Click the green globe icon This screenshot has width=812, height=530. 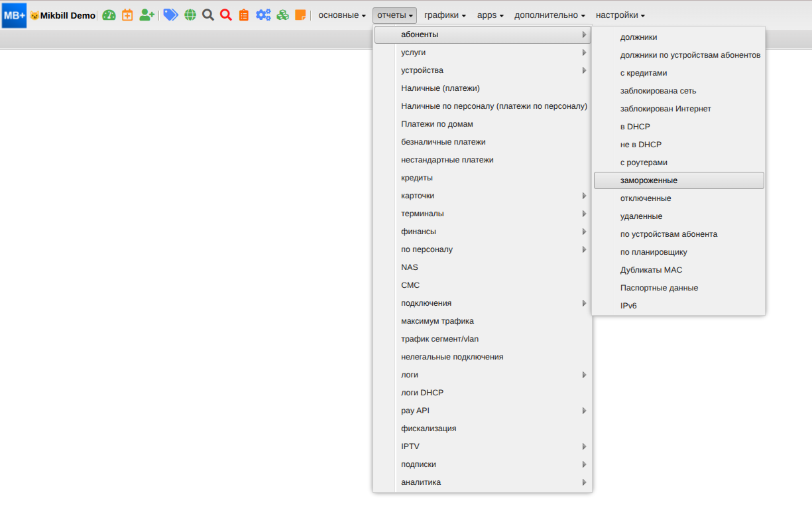click(190, 15)
